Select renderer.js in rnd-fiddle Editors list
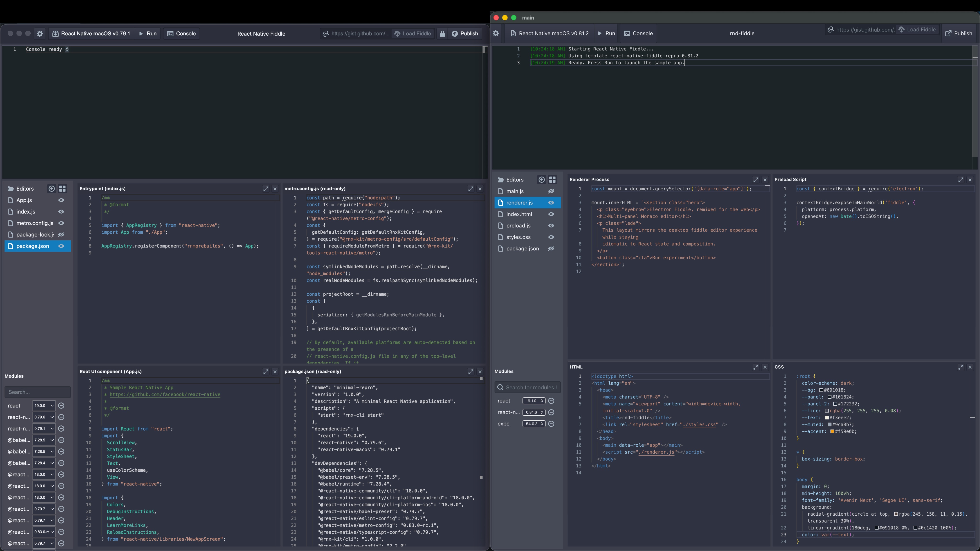Viewport: 980px width, 551px height. coord(527,203)
